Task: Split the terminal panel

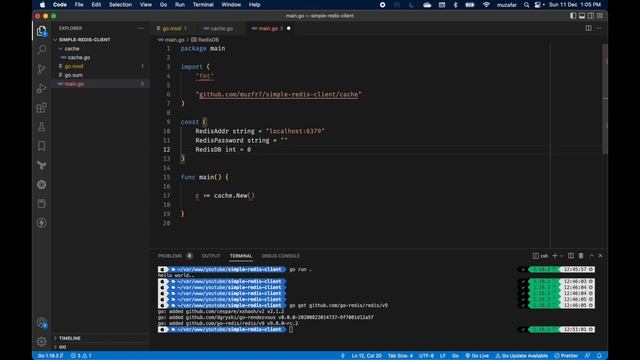Action: pos(571,256)
